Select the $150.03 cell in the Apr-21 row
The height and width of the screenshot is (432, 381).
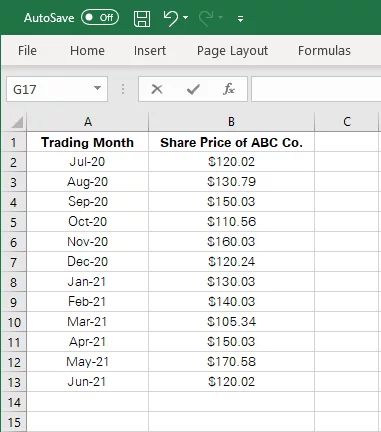(x=231, y=342)
